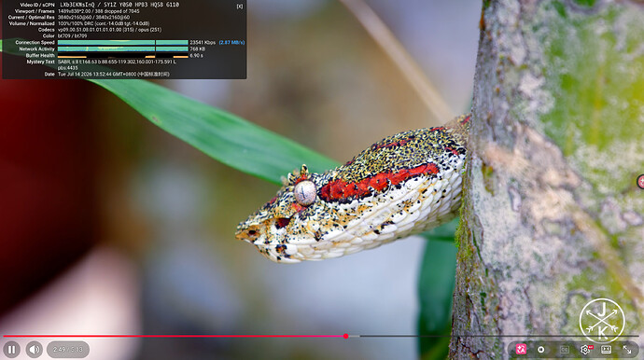Turn on closed captions

[565, 350]
